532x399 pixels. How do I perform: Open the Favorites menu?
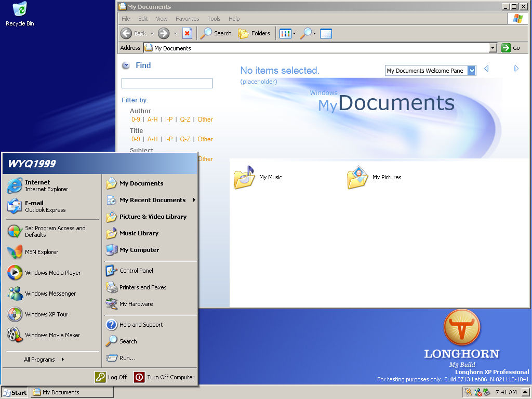(x=187, y=19)
